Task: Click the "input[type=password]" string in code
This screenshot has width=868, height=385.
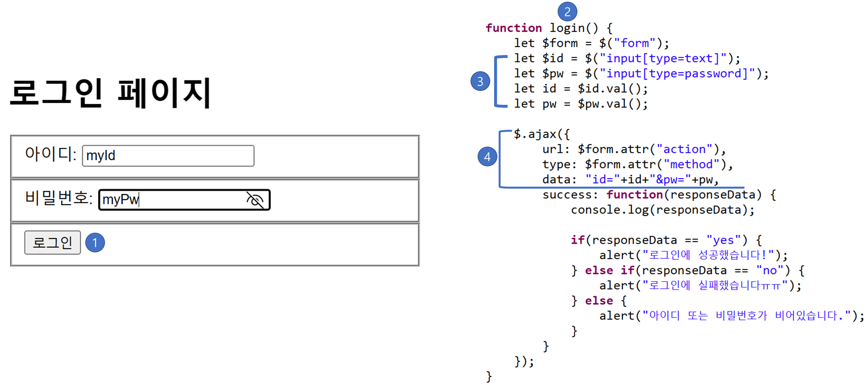Action: click(677, 73)
